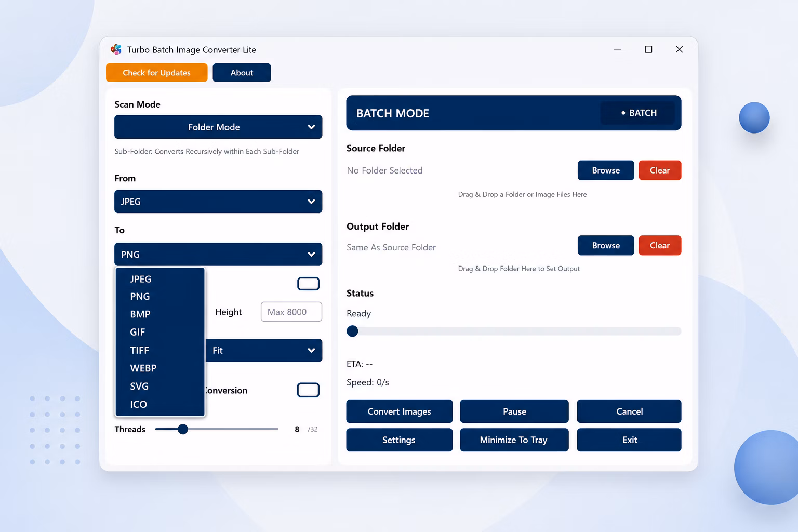This screenshot has width=798, height=532.
Task: Click the Exit button
Action: [629, 440]
